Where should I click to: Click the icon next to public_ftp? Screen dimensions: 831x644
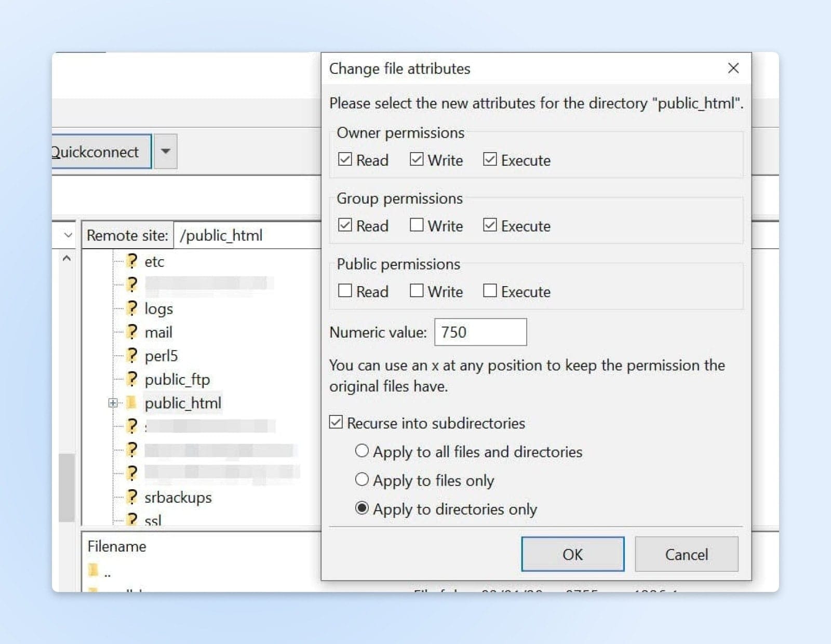(x=132, y=379)
